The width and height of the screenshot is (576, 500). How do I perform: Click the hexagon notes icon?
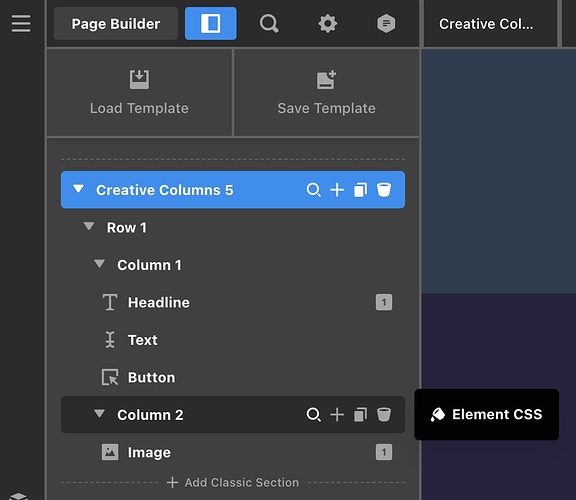coord(386,24)
